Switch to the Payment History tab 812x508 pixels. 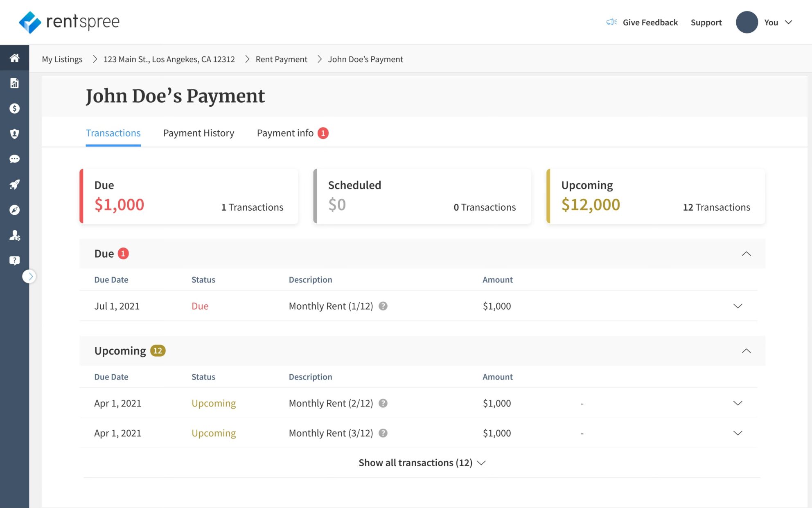click(198, 133)
